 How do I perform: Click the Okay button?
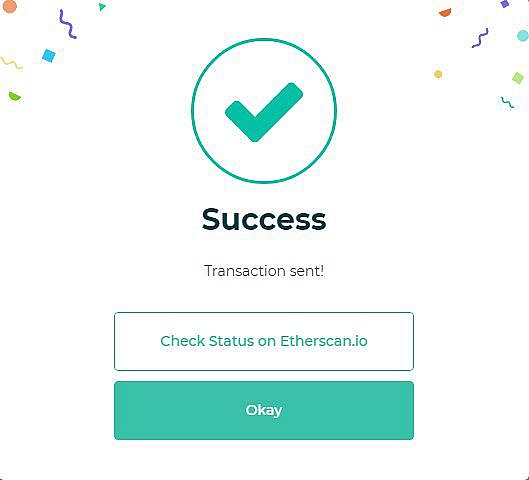(x=264, y=410)
